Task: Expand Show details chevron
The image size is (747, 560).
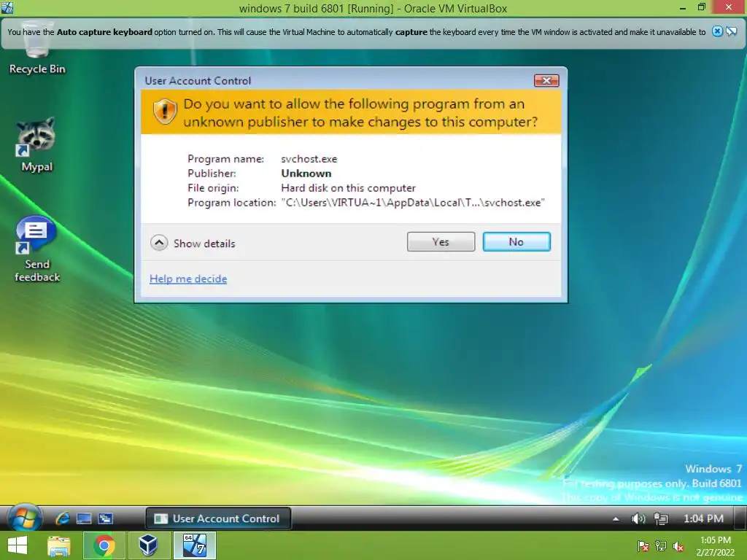Action: pyautogui.click(x=159, y=243)
